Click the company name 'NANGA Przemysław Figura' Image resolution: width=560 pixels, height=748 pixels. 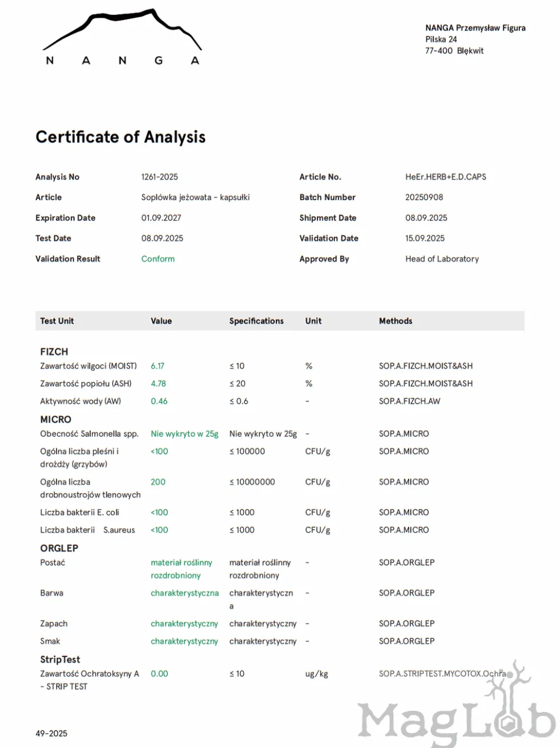click(x=475, y=27)
